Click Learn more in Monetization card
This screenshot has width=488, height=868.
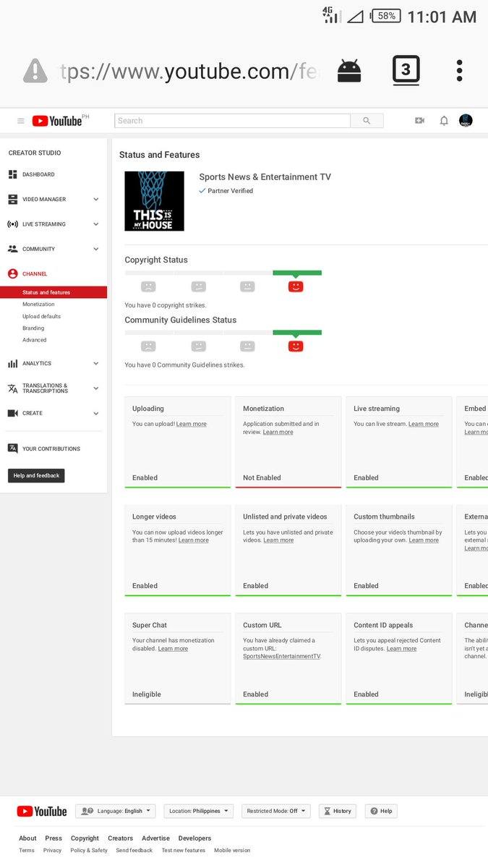[278, 432]
